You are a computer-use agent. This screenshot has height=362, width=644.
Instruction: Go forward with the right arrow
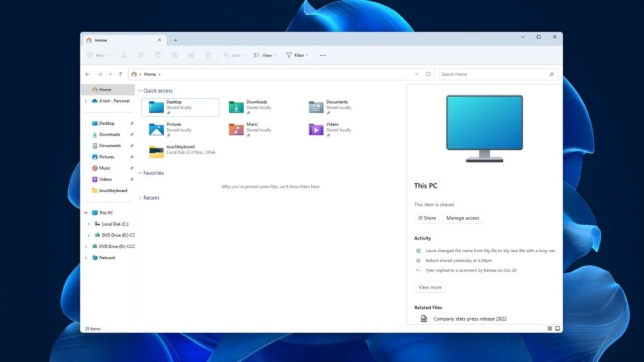pyautogui.click(x=99, y=74)
